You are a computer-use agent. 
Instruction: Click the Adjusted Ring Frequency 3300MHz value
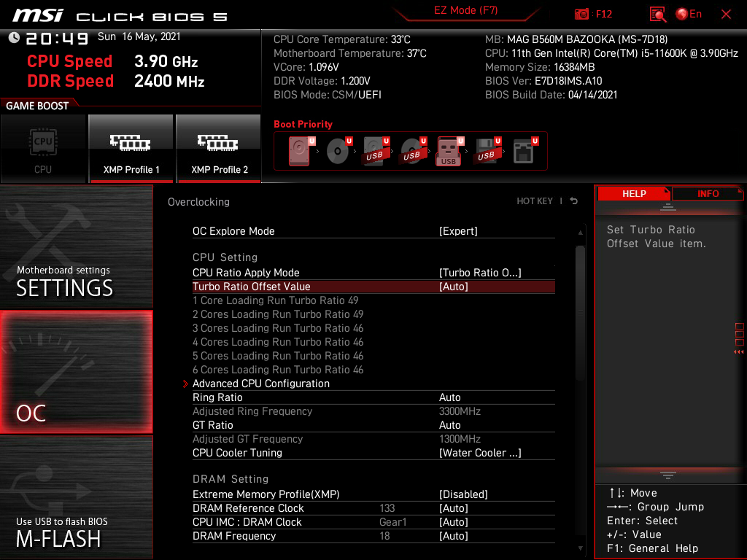point(460,411)
